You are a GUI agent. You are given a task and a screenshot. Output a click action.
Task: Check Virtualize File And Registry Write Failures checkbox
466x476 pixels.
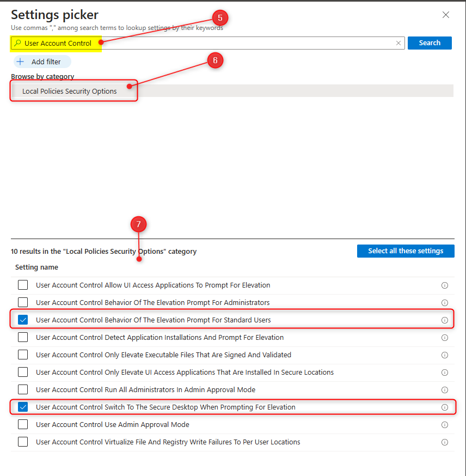[23, 442]
